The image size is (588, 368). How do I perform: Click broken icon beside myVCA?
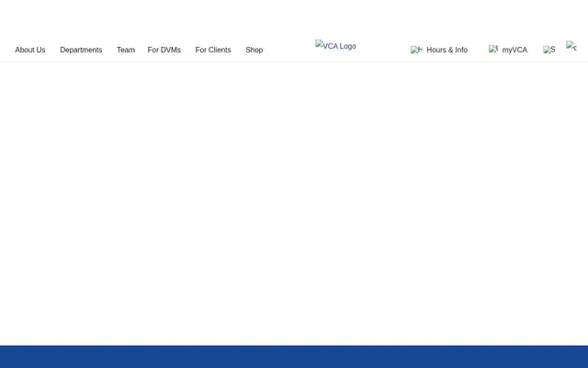[493, 49]
